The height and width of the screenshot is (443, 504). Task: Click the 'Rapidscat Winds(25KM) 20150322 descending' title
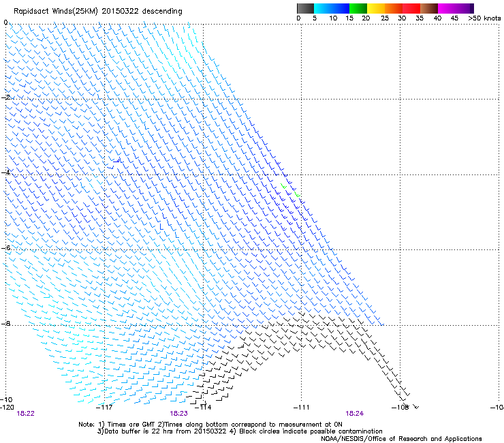point(97,12)
